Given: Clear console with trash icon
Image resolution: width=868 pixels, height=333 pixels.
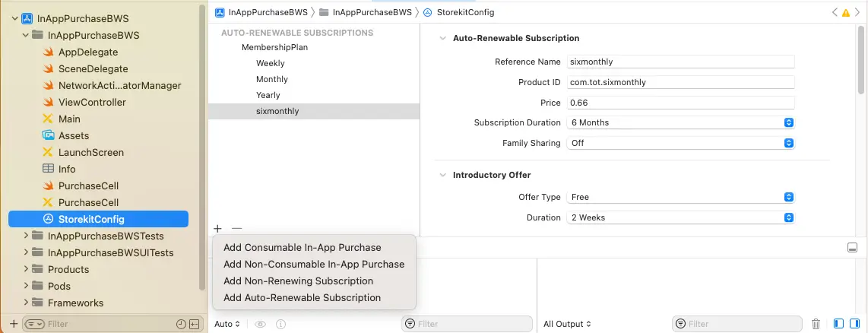Looking at the screenshot, I should pyautogui.click(x=816, y=324).
